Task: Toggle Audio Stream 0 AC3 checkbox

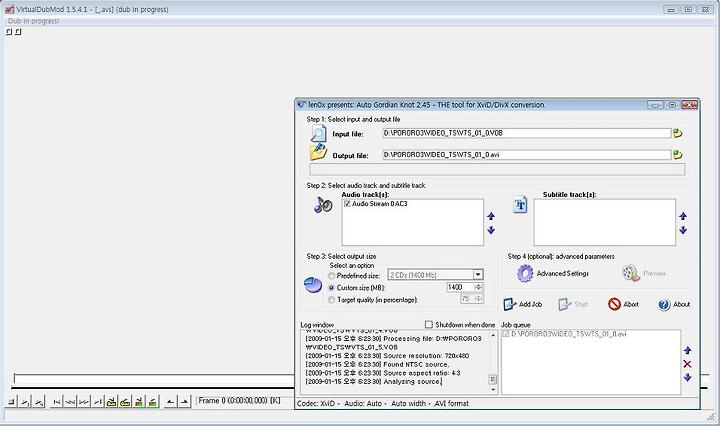Action: click(x=347, y=204)
